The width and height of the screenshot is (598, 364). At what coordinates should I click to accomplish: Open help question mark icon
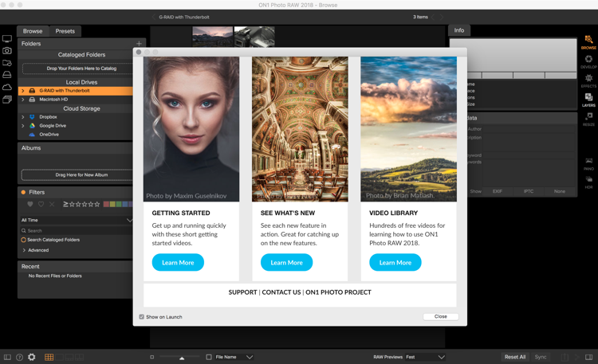click(x=19, y=357)
